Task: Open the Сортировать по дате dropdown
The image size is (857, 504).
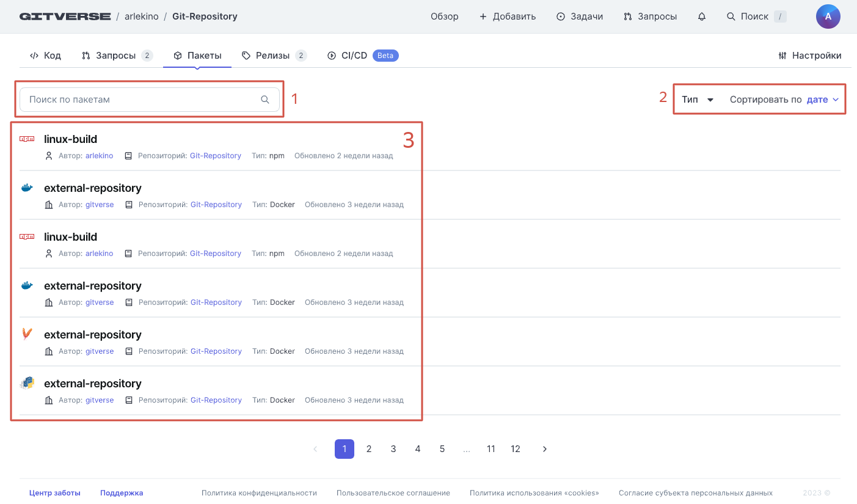Action: coord(784,100)
